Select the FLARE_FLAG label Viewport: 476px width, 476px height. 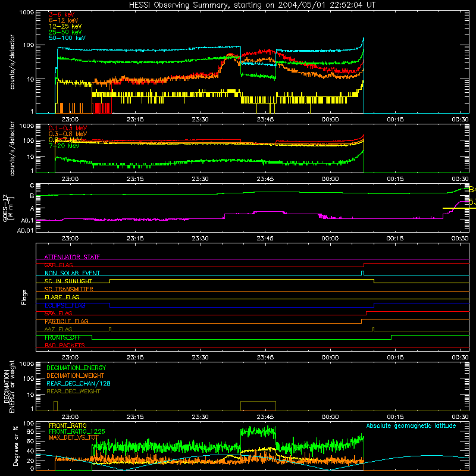(x=62, y=297)
